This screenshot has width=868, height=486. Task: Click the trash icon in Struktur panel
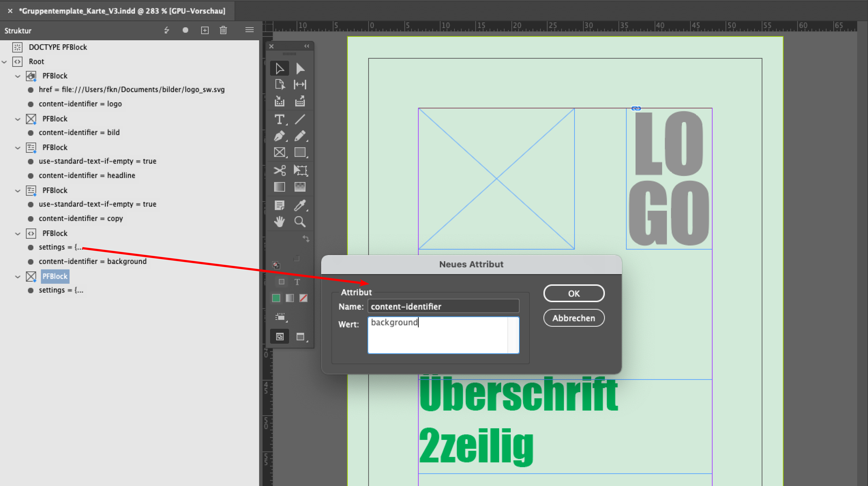(x=223, y=30)
